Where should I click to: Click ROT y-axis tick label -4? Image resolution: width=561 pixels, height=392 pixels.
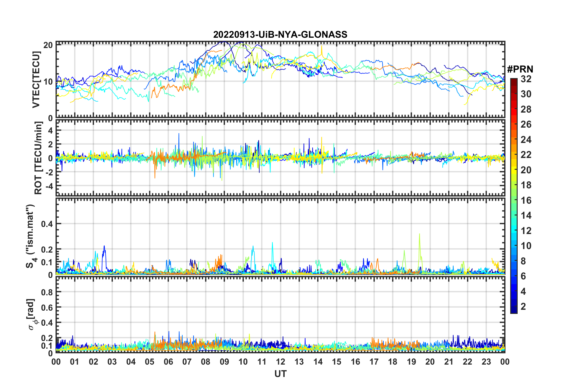coord(49,186)
